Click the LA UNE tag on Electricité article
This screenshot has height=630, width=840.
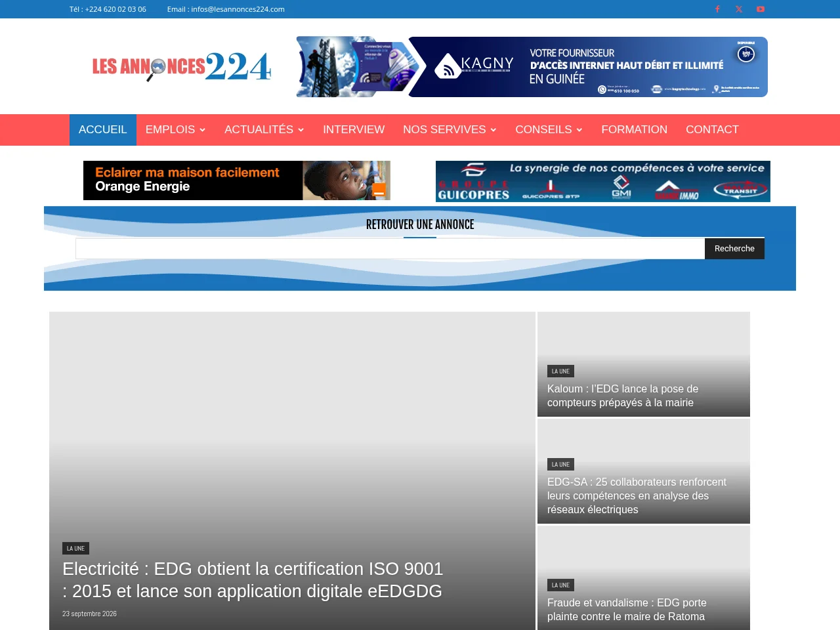75,549
